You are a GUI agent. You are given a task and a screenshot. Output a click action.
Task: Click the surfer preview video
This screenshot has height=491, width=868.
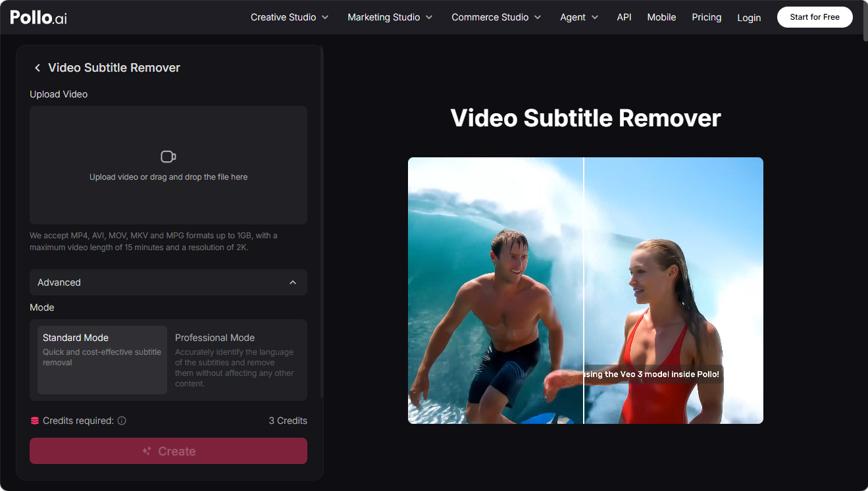[x=586, y=290]
